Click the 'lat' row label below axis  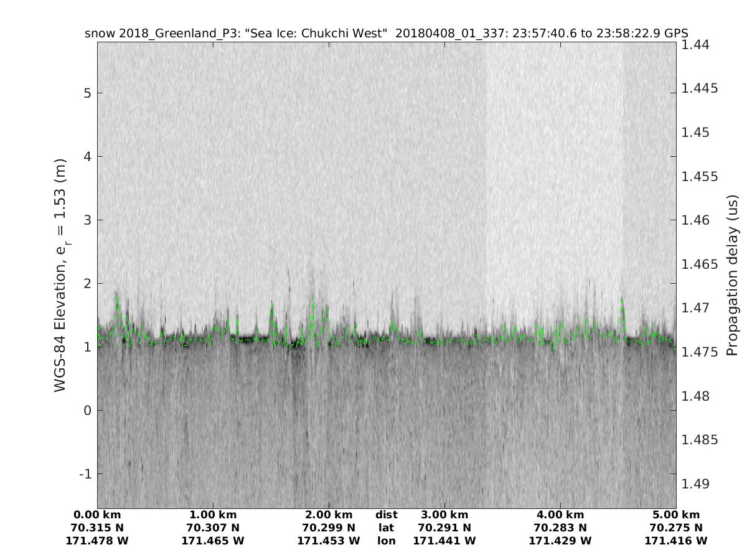coord(386,528)
